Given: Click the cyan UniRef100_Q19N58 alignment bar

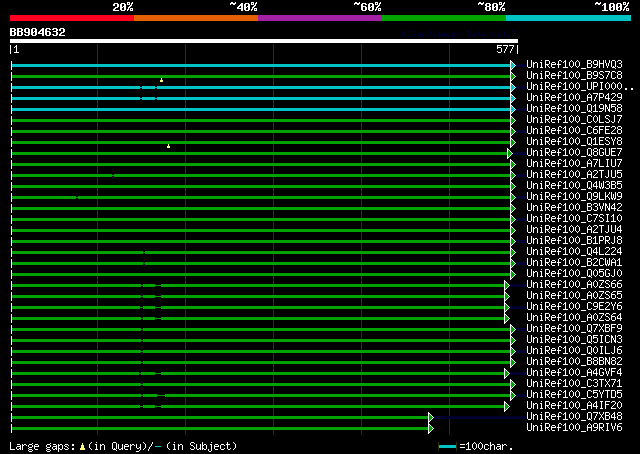Looking at the screenshot, I should tap(260, 109).
